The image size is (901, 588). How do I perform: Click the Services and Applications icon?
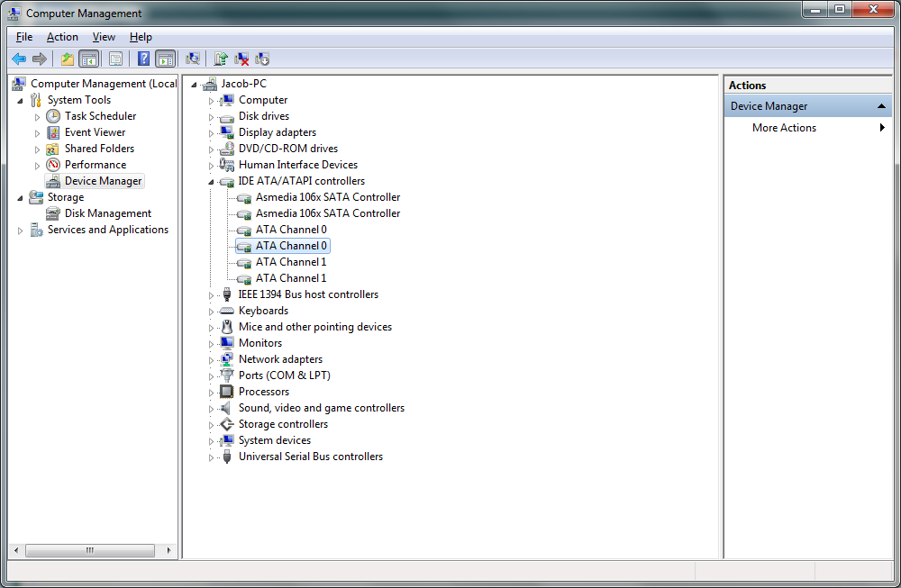coord(36,230)
